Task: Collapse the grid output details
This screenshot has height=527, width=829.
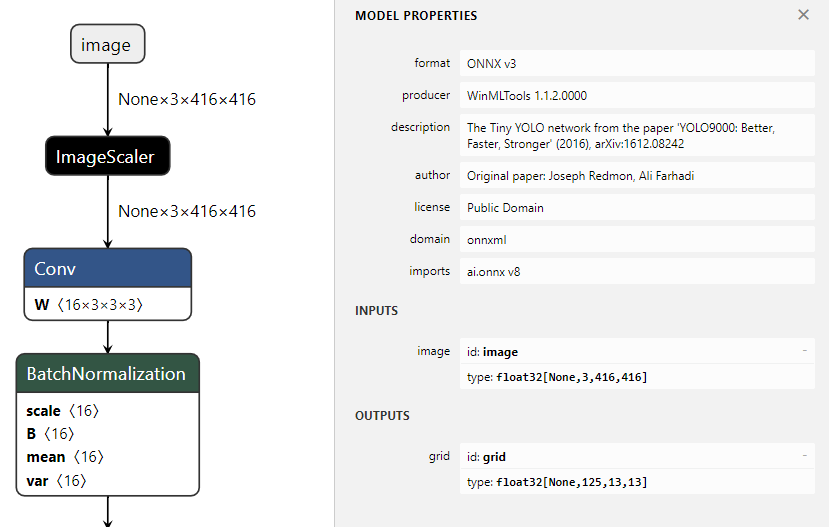Action: [x=804, y=457]
